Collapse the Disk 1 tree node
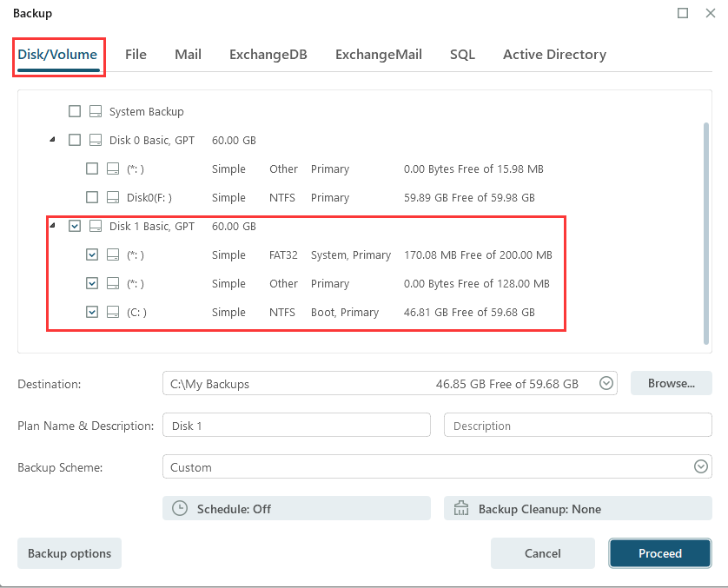The image size is (728, 588). point(52,226)
